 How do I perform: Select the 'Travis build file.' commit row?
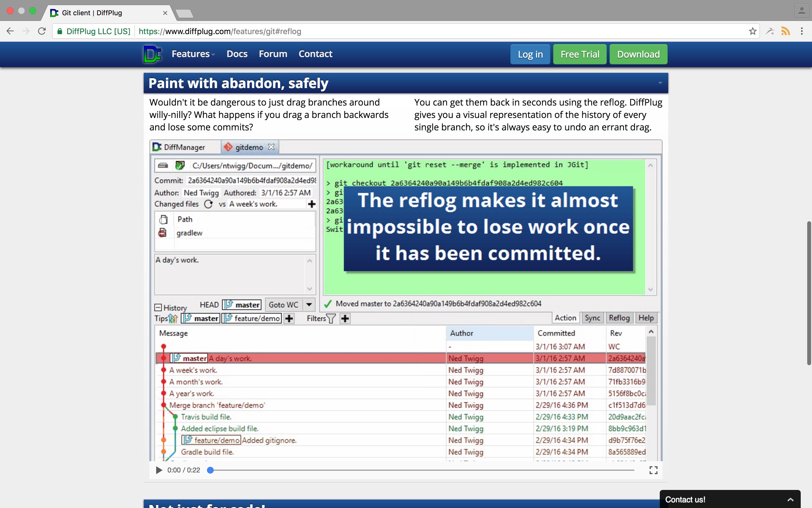pyautogui.click(x=401, y=417)
